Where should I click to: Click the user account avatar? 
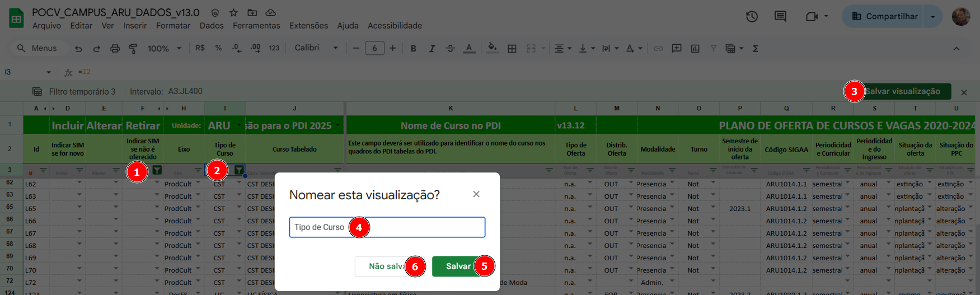[961, 16]
